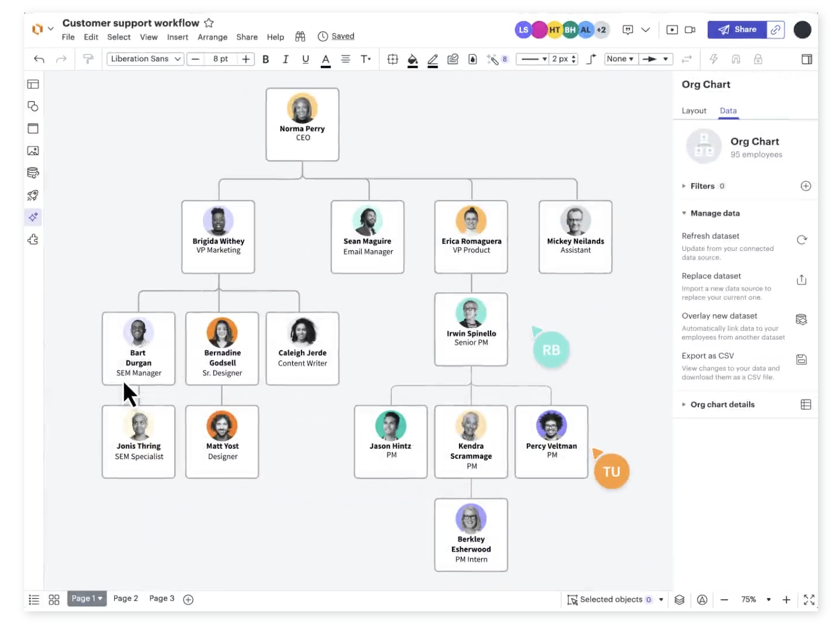Open the Liberation Sans font dropdown
This screenshot has height=624, width=840.
[x=146, y=59]
